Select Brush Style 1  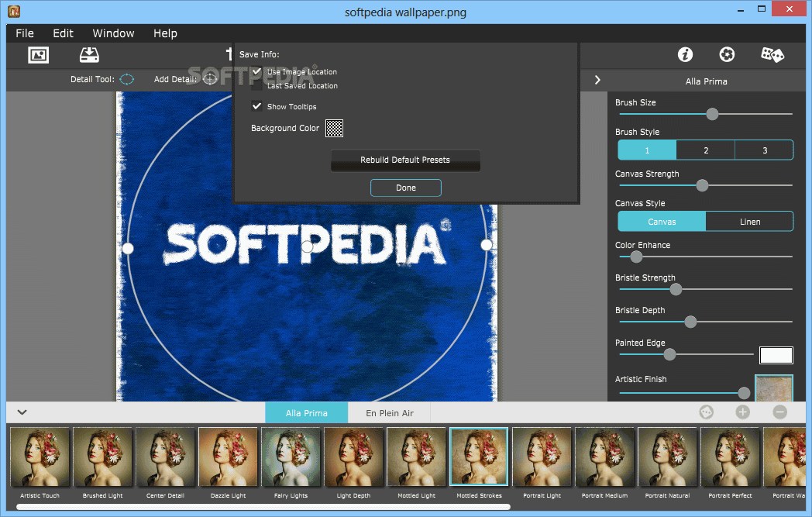647,150
